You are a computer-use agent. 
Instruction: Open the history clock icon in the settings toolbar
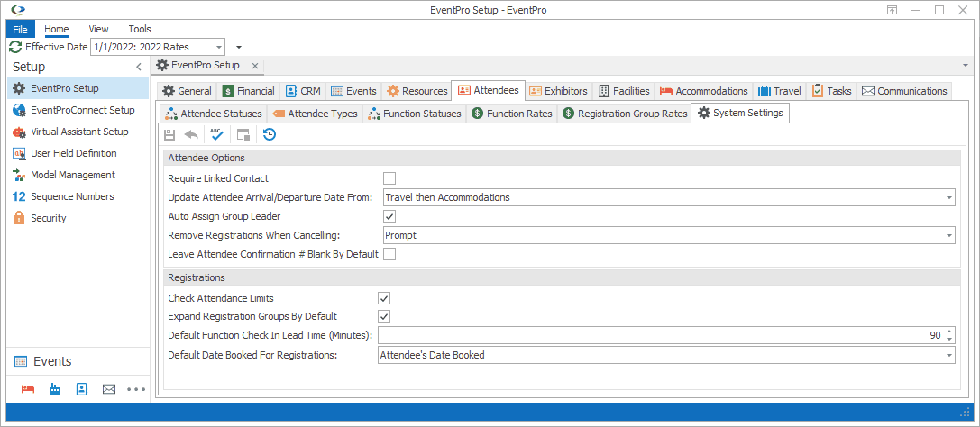(270, 134)
